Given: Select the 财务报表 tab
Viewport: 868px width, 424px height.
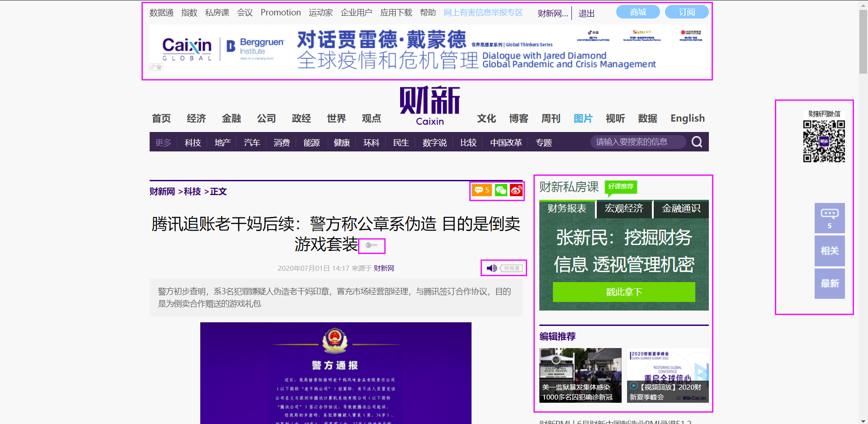Looking at the screenshot, I should (567, 208).
